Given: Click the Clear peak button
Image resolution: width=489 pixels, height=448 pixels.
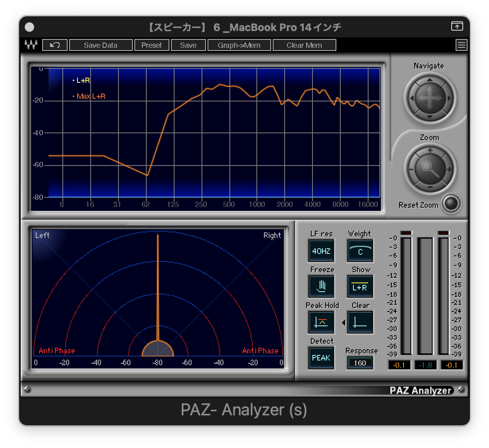Looking at the screenshot, I should pyautogui.click(x=360, y=322).
